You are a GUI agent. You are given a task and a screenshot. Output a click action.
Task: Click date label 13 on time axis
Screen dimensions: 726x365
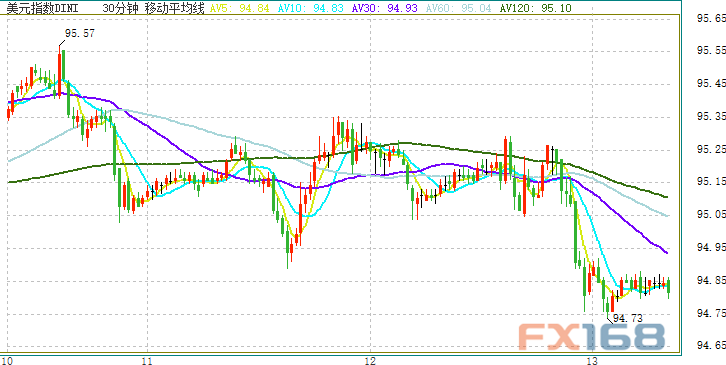click(x=592, y=360)
